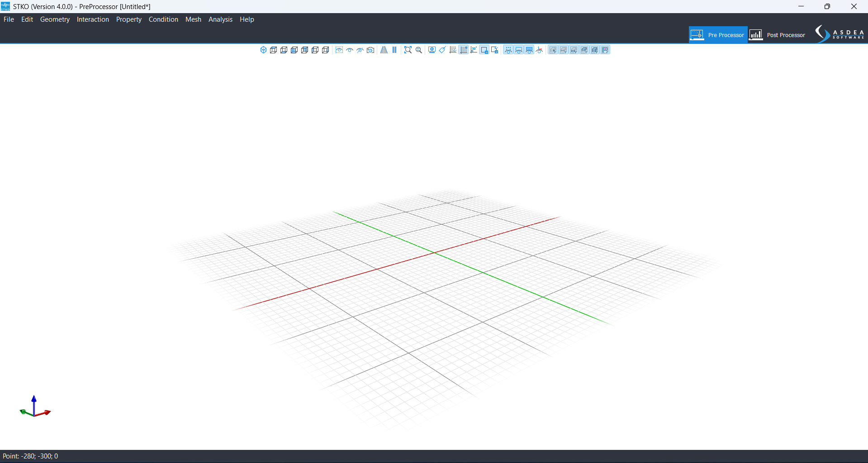The image size is (868, 463).
Task: Click the crossed-out eye hide icon
Action: point(360,50)
